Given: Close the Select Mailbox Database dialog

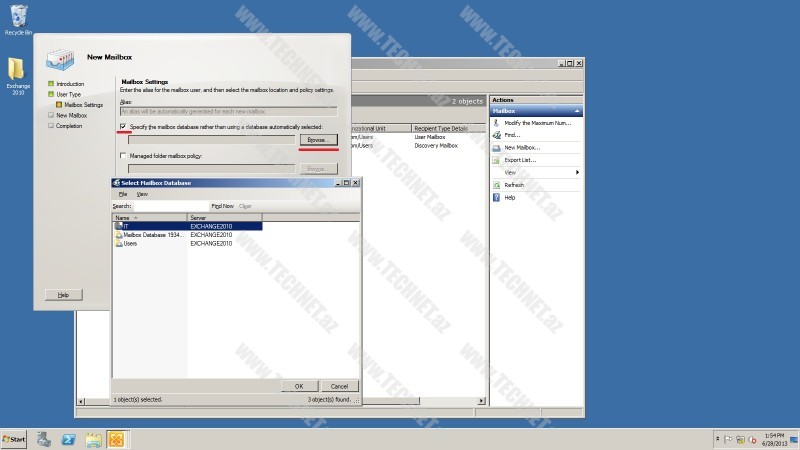Looking at the screenshot, I should (x=356, y=183).
